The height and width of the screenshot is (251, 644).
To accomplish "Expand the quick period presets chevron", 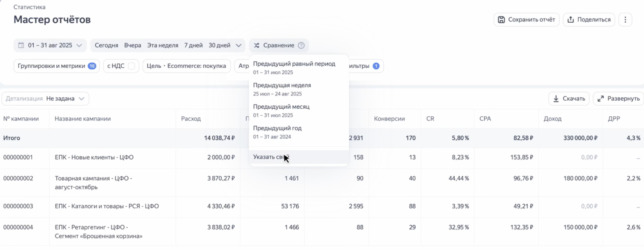I will tap(239, 45).
